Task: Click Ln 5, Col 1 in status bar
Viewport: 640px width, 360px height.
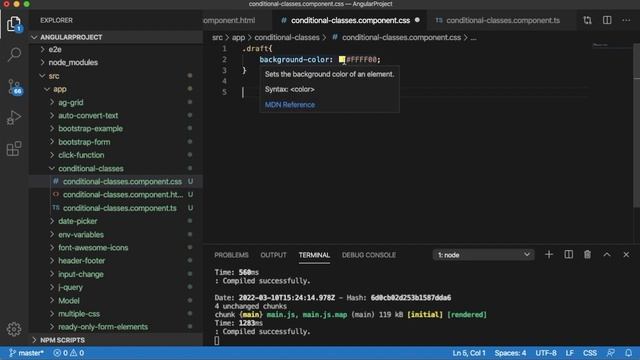Action: pos(469,353)
